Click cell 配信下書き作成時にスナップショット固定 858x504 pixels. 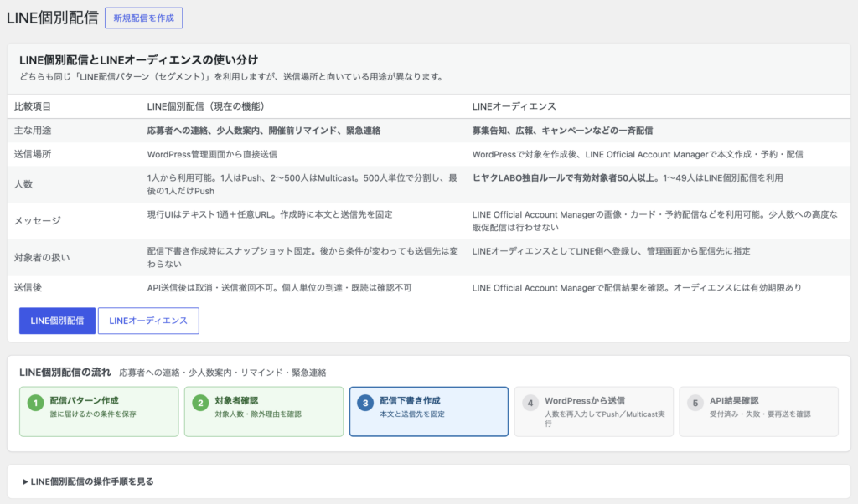point(302,258)
